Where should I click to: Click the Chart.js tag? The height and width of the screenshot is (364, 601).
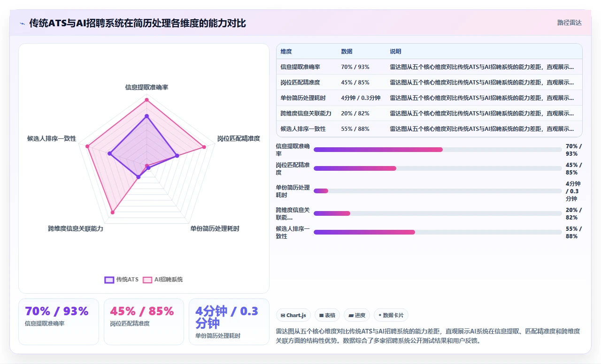(293, 315)
